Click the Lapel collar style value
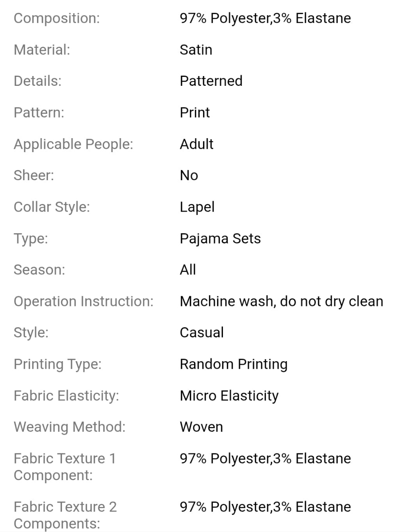Image resolution: width=420 pixels, height=532 pixels. pos(197,207)
